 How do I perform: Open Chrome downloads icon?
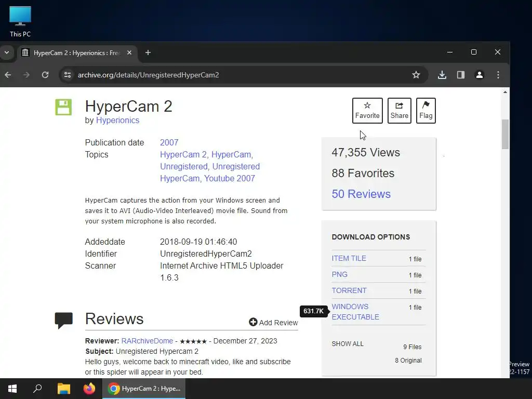pyautogui.click(x=442, y=75)
